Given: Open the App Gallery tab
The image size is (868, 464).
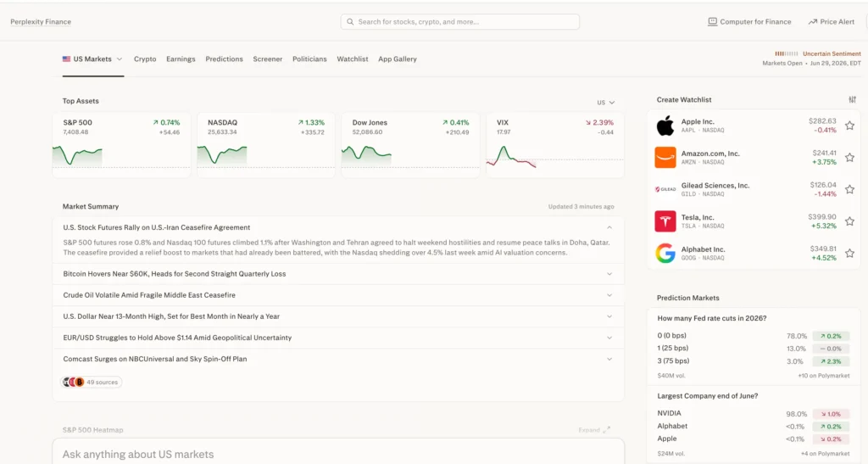Looking at the screenshot, I should [398, 59].
